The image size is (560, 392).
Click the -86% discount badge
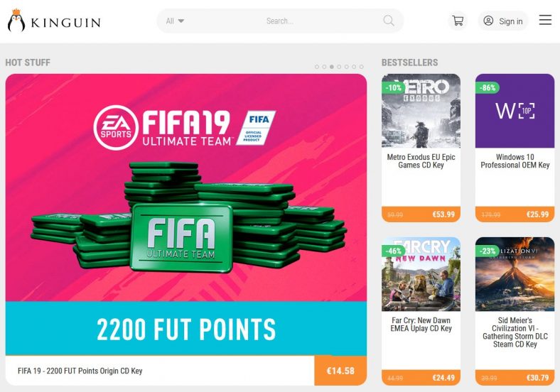[x=488, y=87]
